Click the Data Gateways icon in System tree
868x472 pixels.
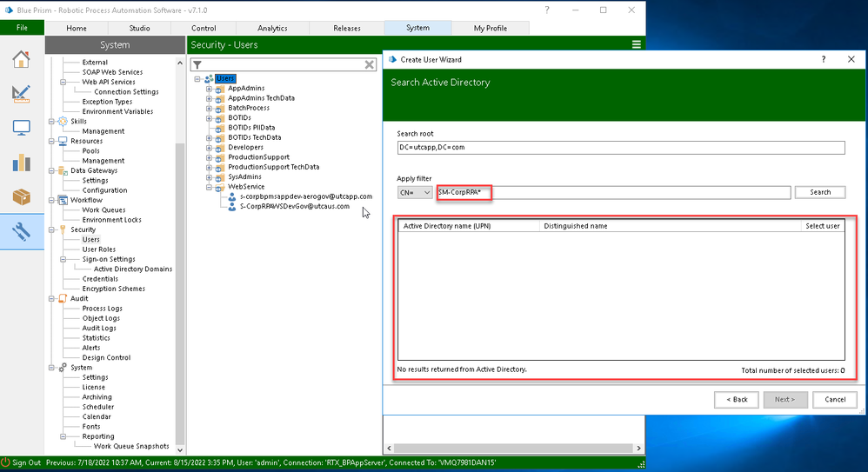[63, 171]
